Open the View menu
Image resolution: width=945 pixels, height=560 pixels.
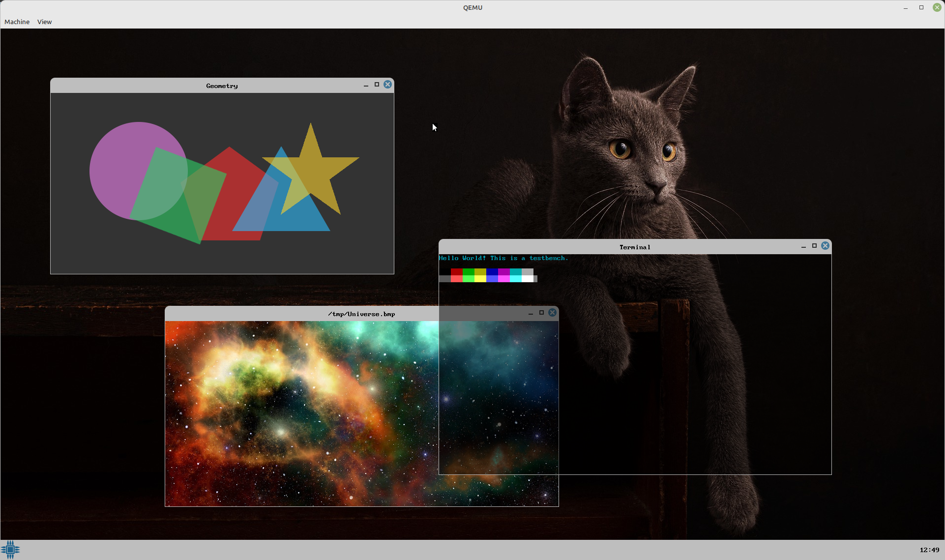[44, 22]
